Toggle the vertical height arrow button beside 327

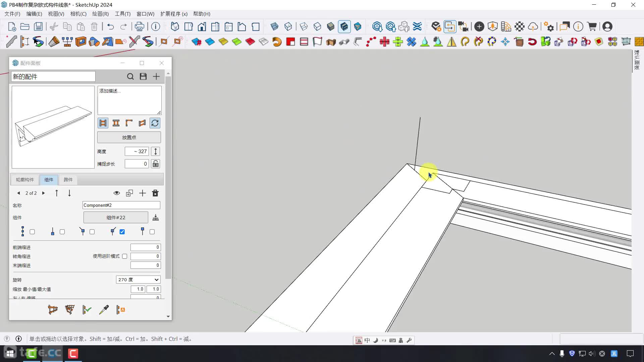point(156,151)
